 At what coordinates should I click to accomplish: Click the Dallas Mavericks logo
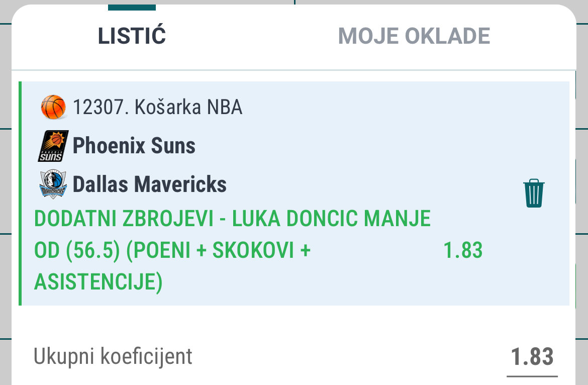pyautogui.click(x=53, y=184)
